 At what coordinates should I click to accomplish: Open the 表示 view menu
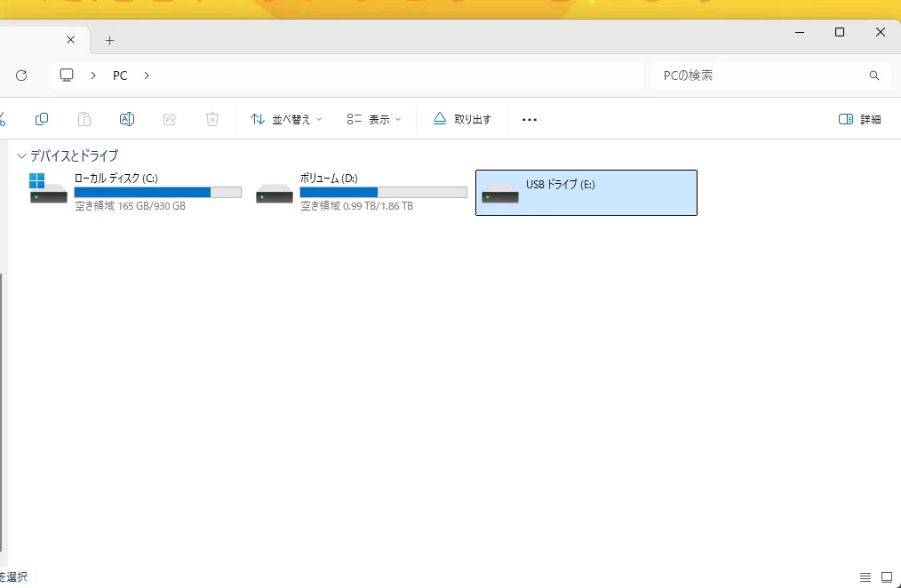pos(373,119)
